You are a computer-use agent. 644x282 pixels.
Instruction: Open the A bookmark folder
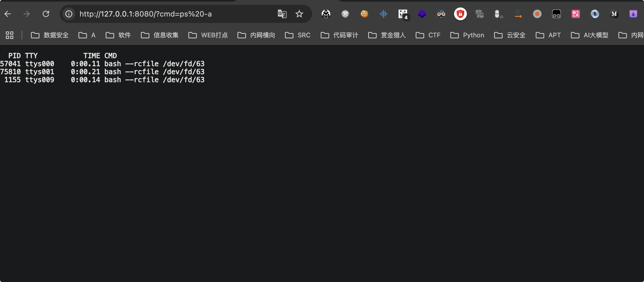click(87, 35)
